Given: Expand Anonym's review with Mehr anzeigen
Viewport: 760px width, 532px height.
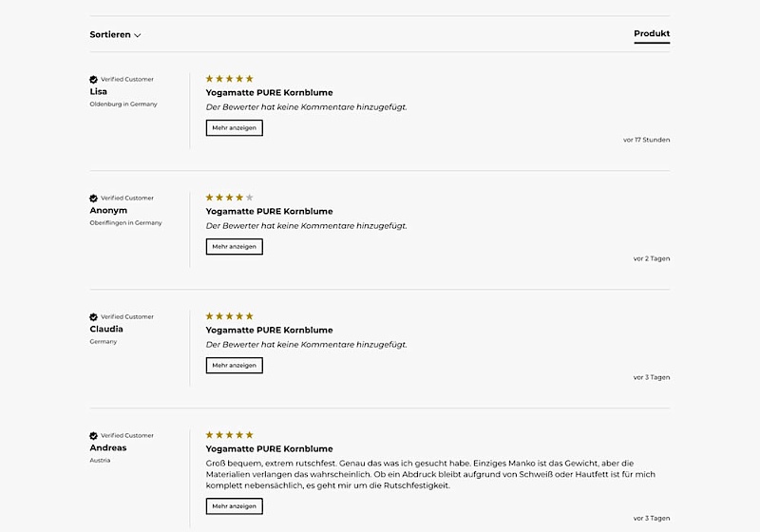Looking at the screenshot, I should [x=234, y=246].
